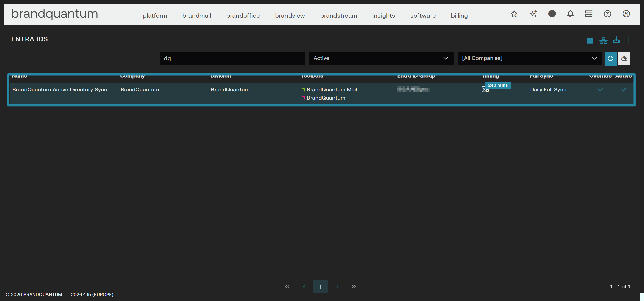Open the brandoffice menu
Screen dimensions: 644x301
[x=243, y=16]
